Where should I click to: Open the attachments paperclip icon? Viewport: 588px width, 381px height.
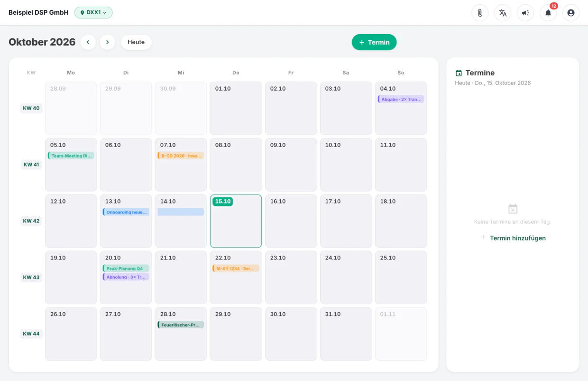[x=480, y=13]
